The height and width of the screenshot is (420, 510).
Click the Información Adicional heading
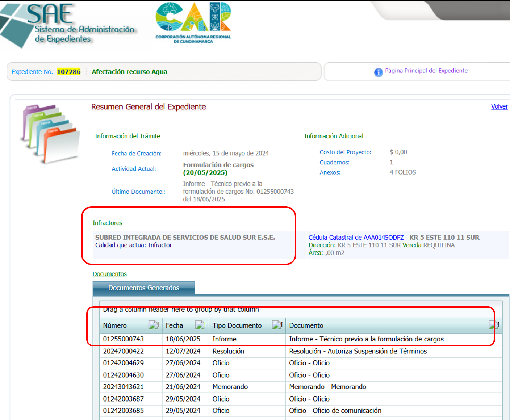pos(334,136)
